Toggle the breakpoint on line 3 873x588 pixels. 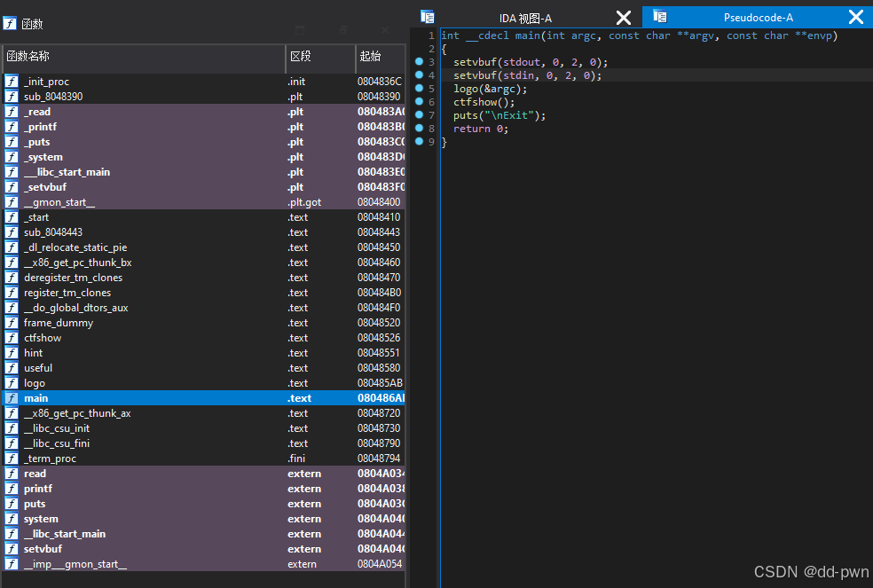tap(420, 61)
